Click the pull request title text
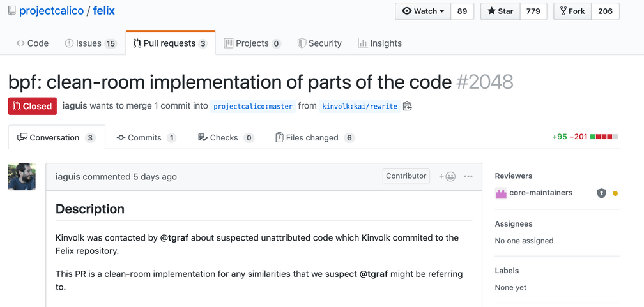This screenshot has height=307, width=644. tap(230, 82)
